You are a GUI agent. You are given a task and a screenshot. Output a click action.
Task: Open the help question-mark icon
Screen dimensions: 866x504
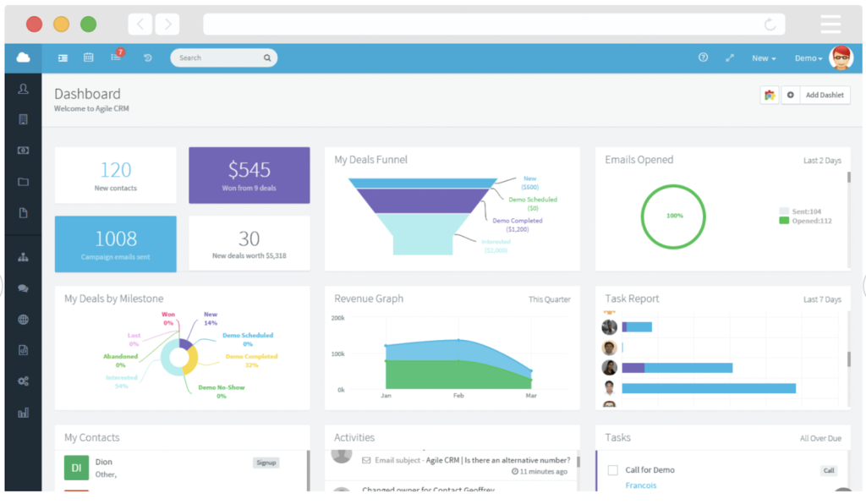703,58
